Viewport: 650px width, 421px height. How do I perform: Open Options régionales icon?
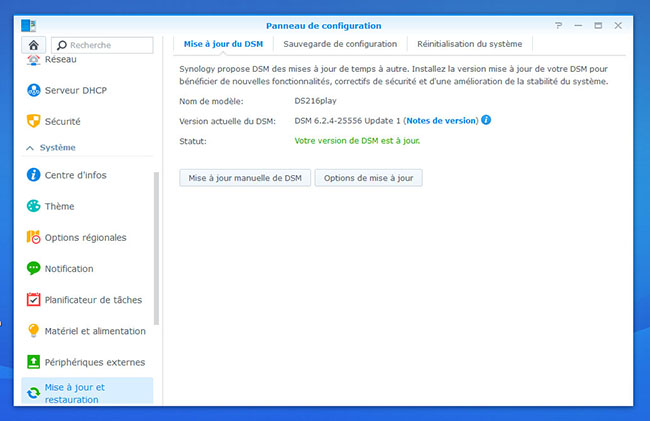click(x=33, y=237)
